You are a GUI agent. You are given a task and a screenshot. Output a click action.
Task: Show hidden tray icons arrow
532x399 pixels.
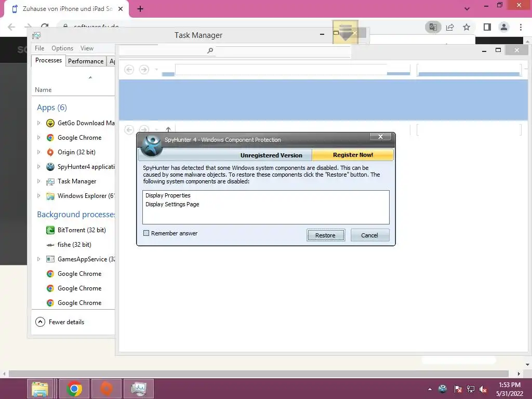click(x=430, y=389)
